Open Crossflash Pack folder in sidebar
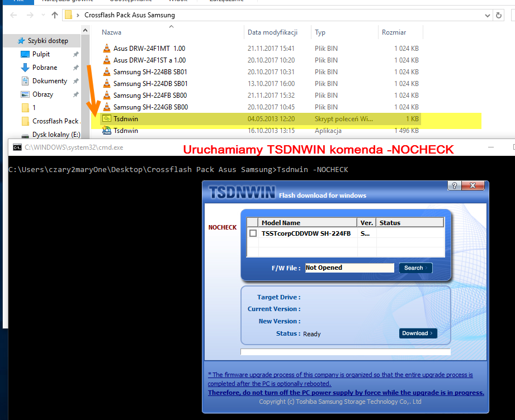The image size is (515, 420). click(x=25, y=121)
